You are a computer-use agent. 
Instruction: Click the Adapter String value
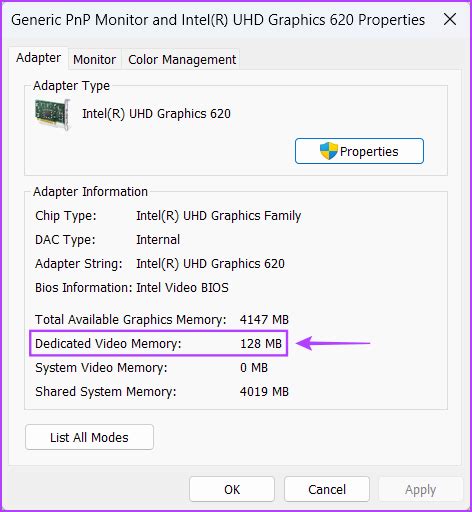pos(210,264)
